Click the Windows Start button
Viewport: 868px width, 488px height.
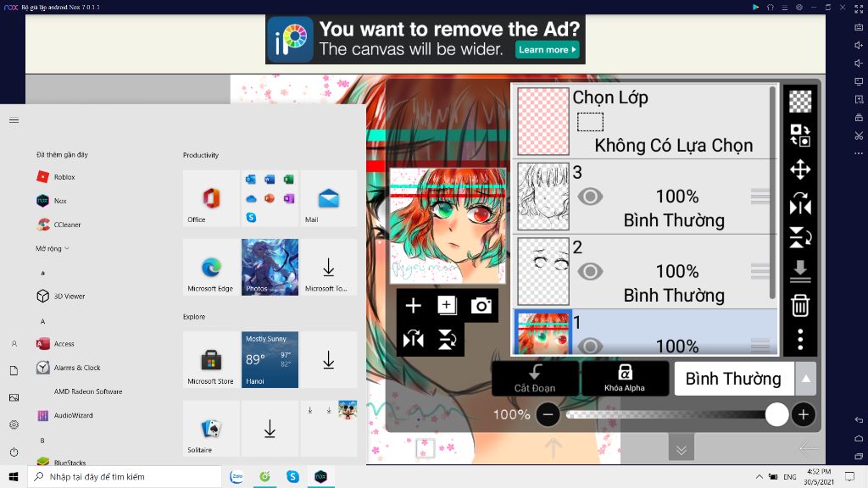coord(14,476)
